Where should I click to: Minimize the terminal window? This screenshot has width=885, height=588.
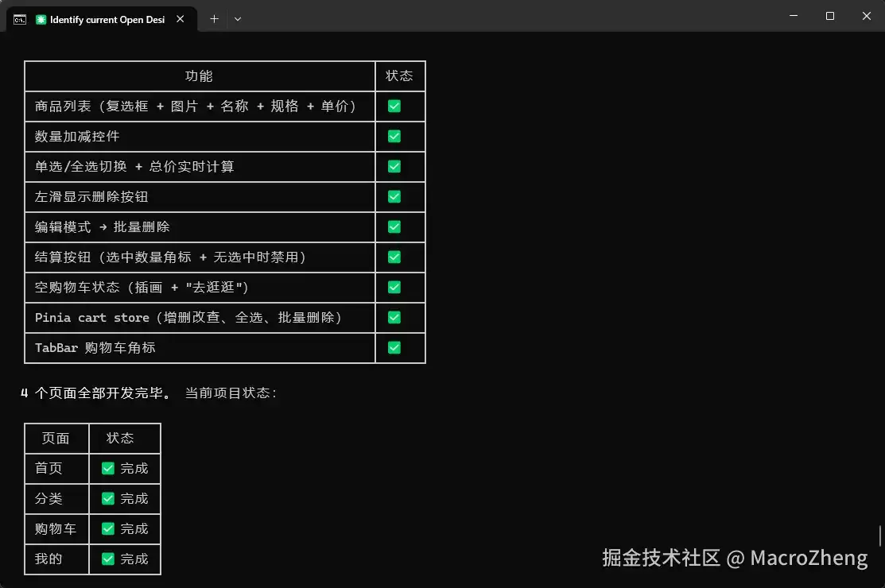794,16
